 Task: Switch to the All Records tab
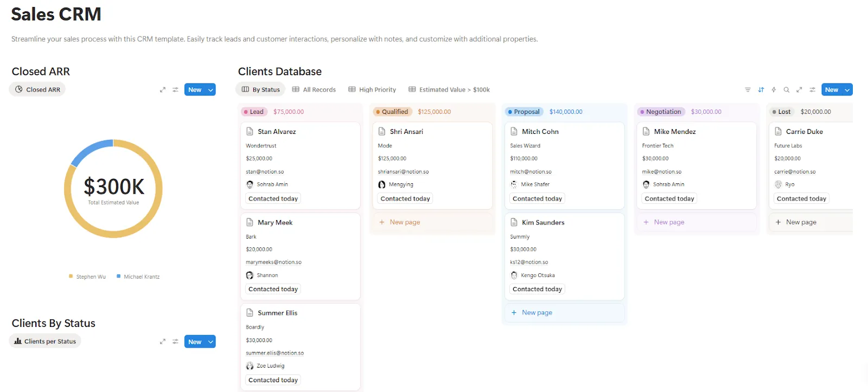(x=314, y=89)
